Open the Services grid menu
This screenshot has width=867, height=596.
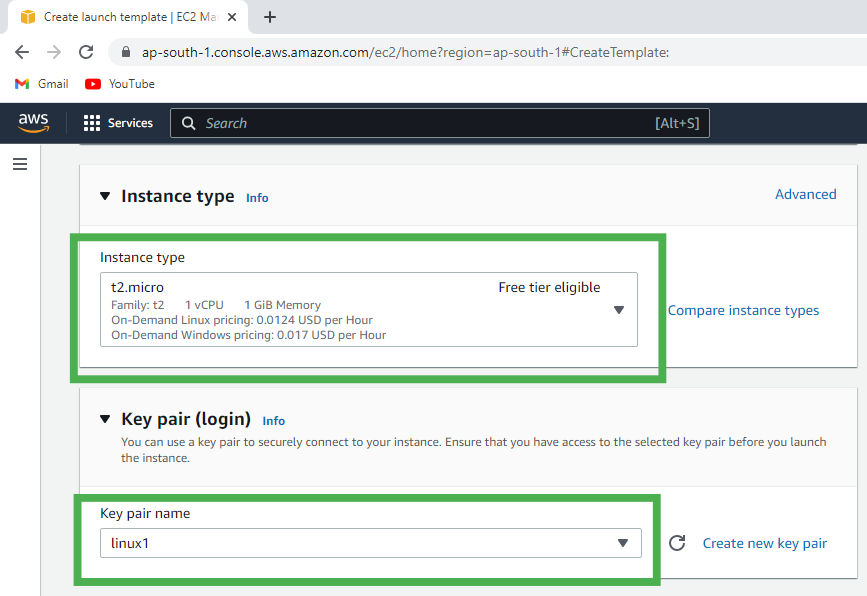click(118, 123)
